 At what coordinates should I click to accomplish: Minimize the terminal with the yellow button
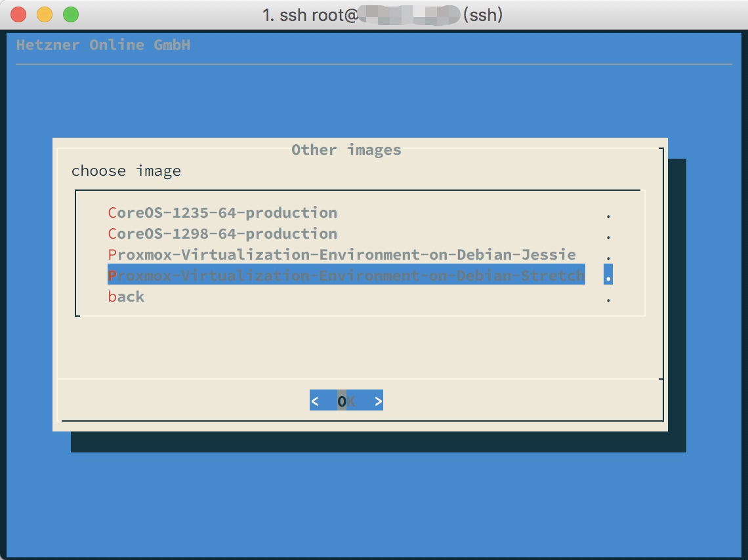45,14
